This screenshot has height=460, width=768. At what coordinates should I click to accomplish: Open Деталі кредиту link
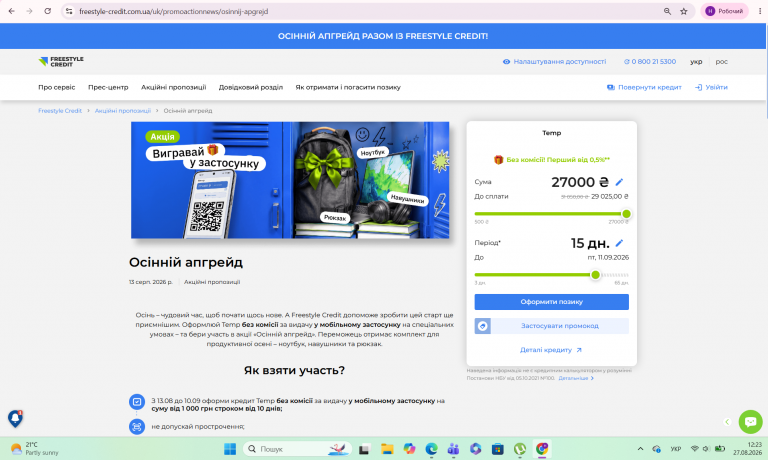click(551, 350)
